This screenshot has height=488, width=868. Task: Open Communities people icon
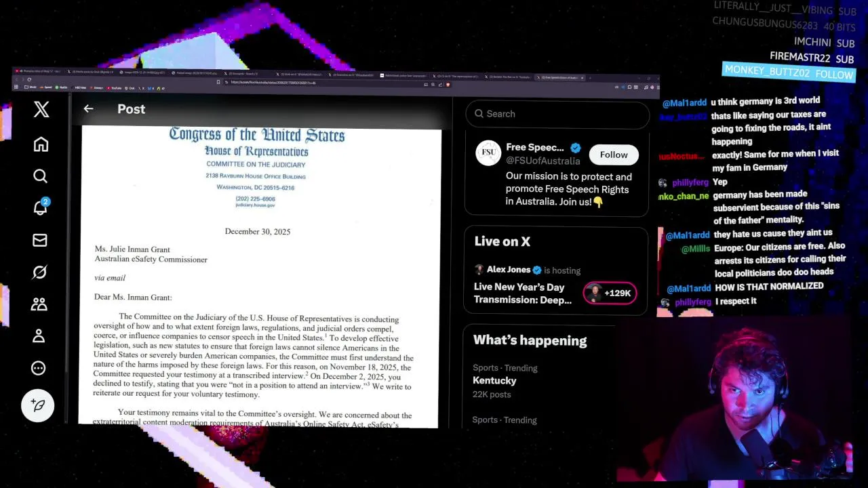pos(39,304)
